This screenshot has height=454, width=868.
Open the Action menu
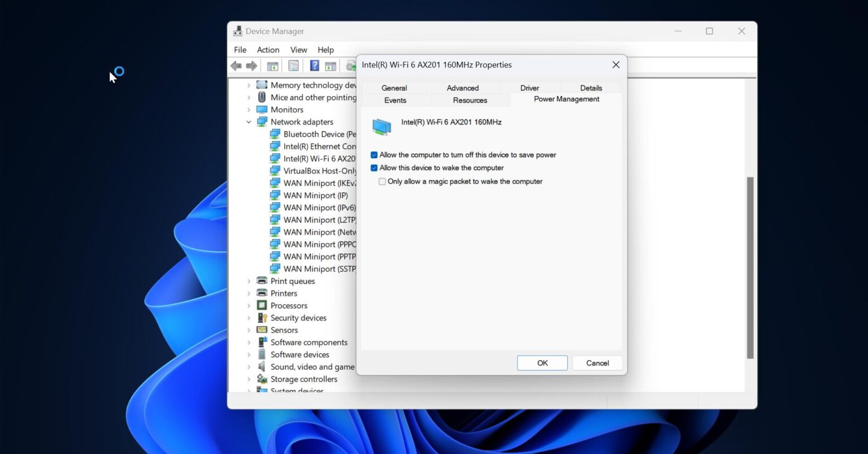(x=268, y=50)
